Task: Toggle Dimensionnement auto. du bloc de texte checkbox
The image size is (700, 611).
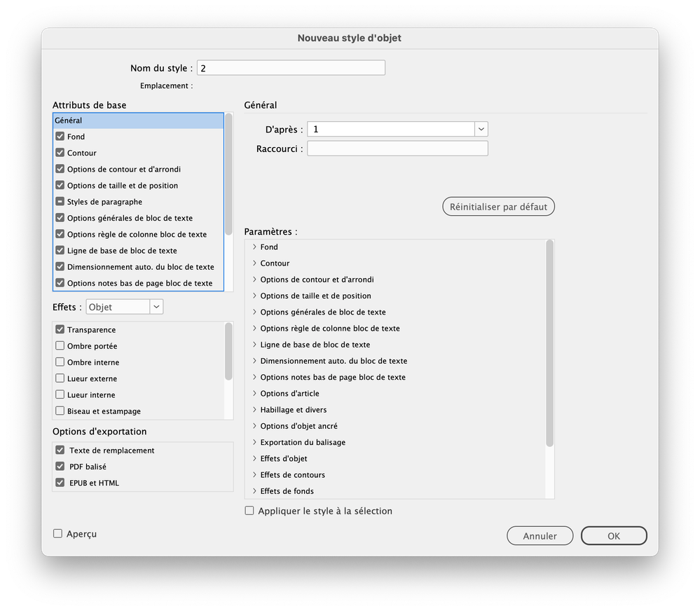Action: [60, 266]
